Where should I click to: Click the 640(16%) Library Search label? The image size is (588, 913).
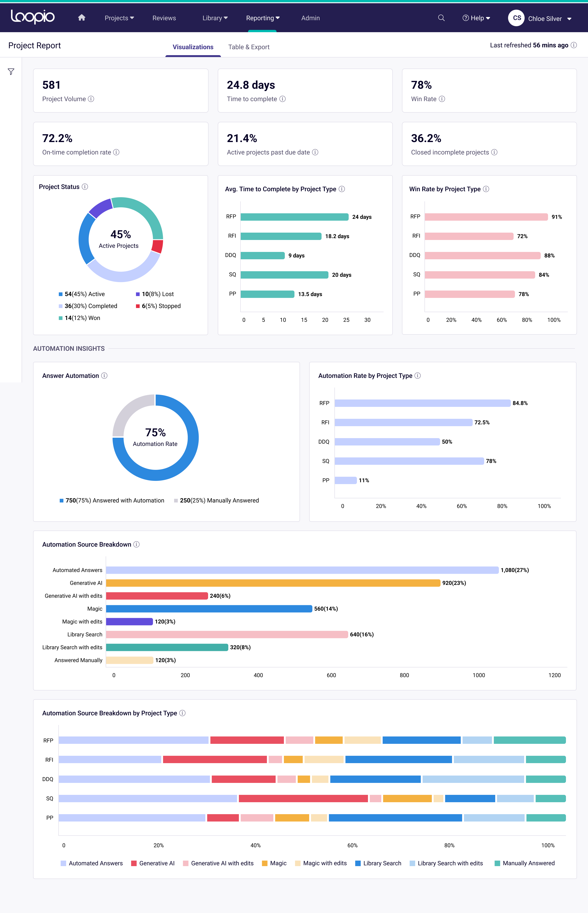362,634
